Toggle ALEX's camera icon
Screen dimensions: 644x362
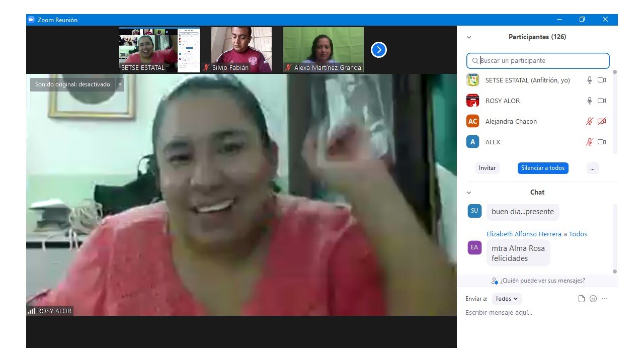click(601, 142)
